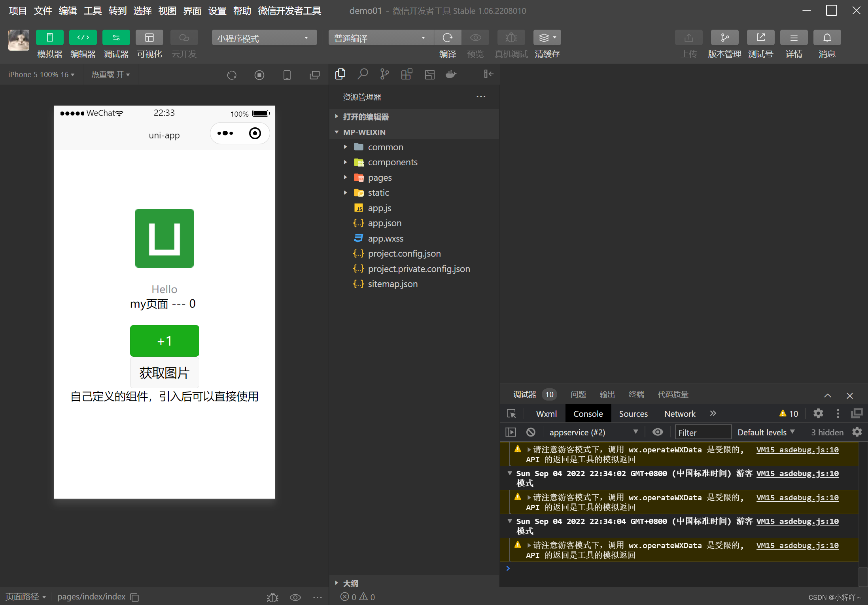
Task: Open the source control branch icon
Action: [x=384, y=74]
